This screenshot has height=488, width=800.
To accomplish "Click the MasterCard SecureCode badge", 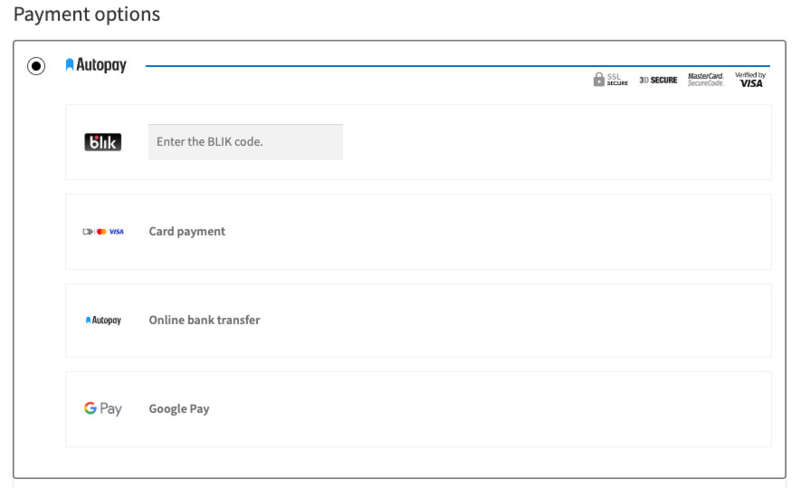I will pyautogui.click(x=706, y=80).
